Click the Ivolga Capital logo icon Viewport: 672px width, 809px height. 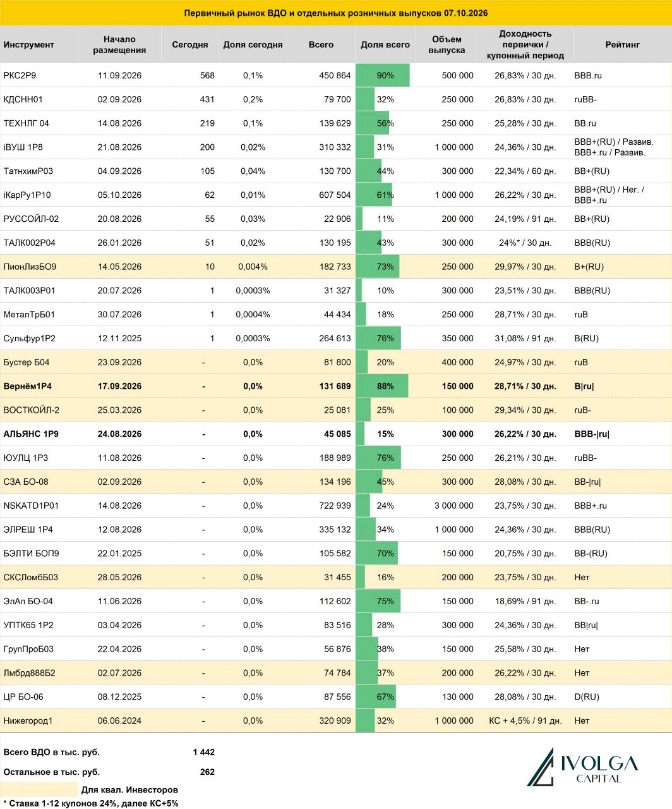[x=540, y=767]
